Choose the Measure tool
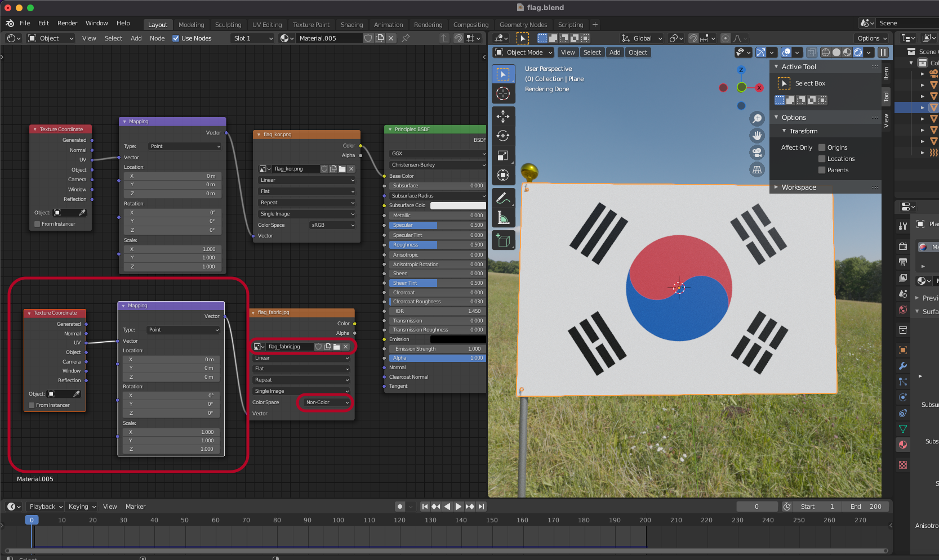This screenshot has height=560, width=939. click(503, 218)
